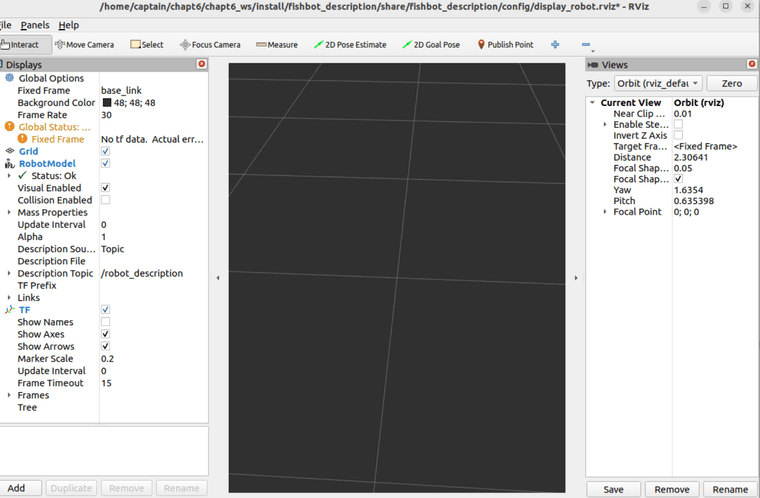Click the Views panel camera icon
Viewport: 760px width, 498px height.
(592, 64)
